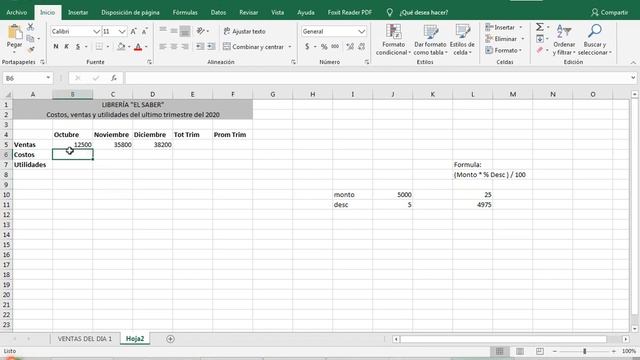The height and width of the screenshot is (360, 640).
Task: Click the Clear eraser icon
Action: (540, 50)
